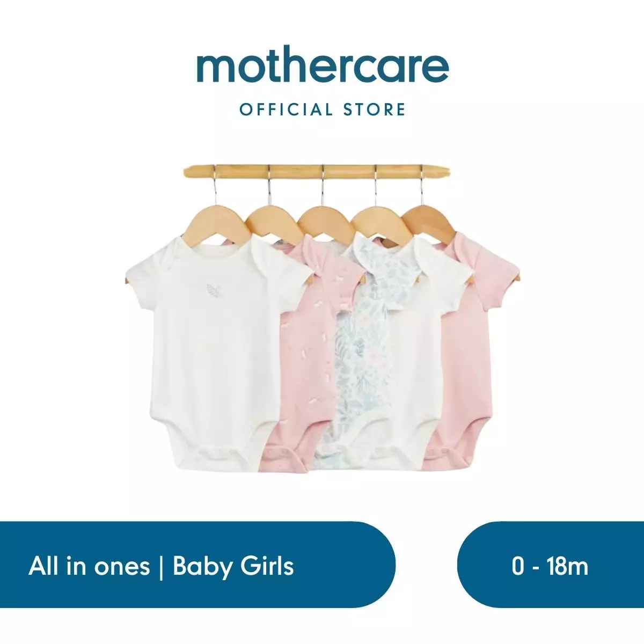This screenshot has height=644, width=644.
Task: Select the All in ones | Baby Girls banner
Action: point(197,565)
